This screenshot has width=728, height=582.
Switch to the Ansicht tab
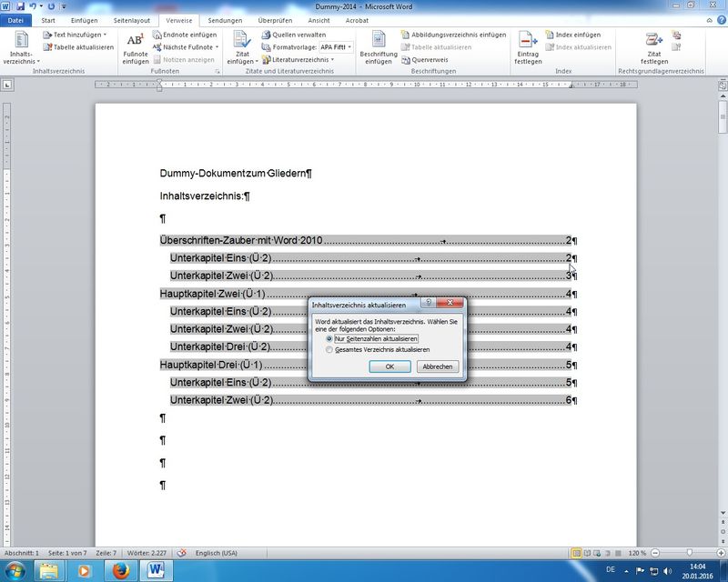[318, 20]
